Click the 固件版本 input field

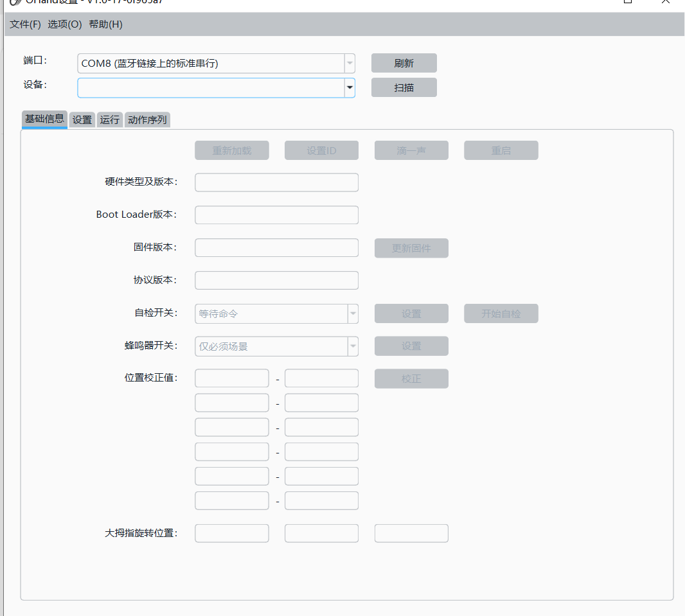(x=276, y=247)
